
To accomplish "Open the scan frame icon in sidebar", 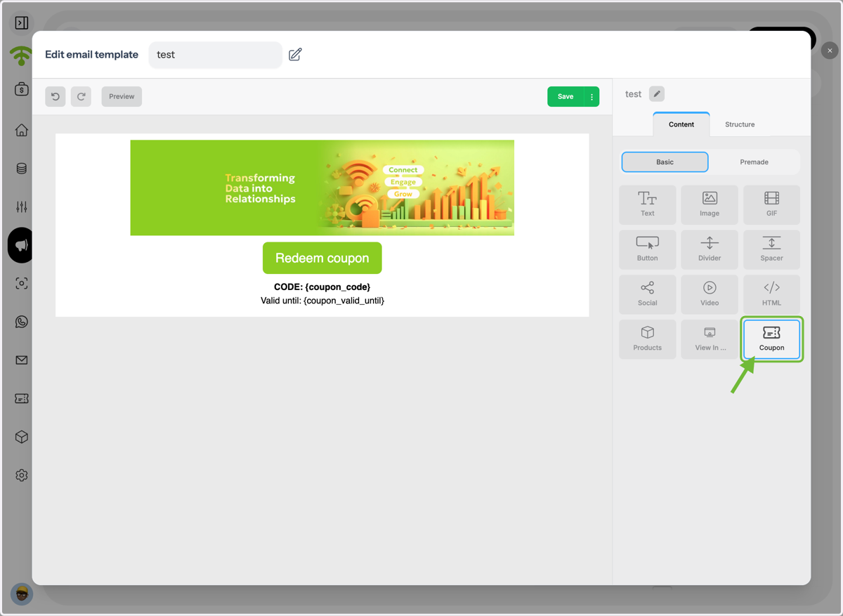I will click(x=22, y=283).
